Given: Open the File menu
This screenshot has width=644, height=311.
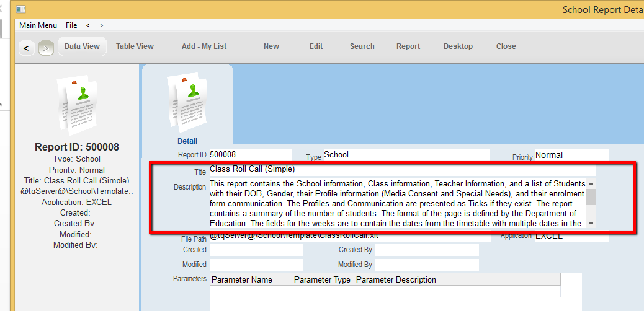Looking at the screenshot, I should 71,25.
